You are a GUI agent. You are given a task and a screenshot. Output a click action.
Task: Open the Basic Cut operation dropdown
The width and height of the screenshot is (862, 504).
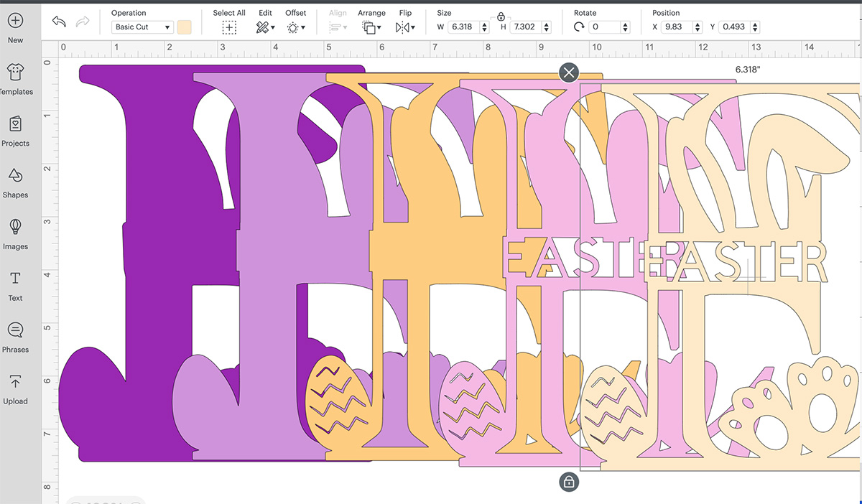tap(143, 27)
